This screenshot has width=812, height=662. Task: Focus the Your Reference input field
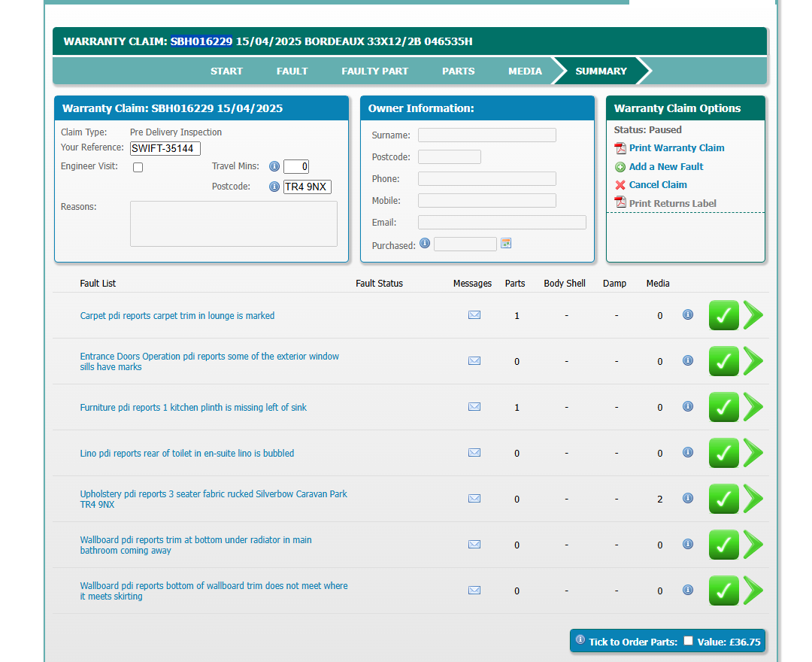(165, 148)
